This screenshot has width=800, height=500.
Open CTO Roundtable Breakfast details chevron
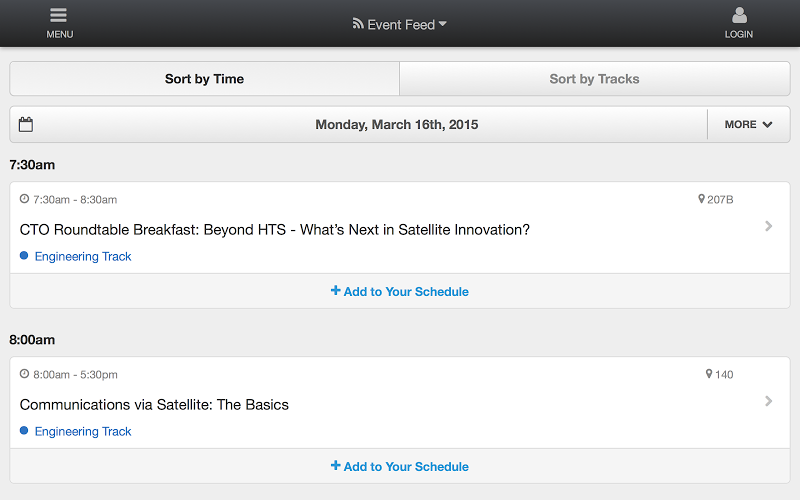(768, 226)
